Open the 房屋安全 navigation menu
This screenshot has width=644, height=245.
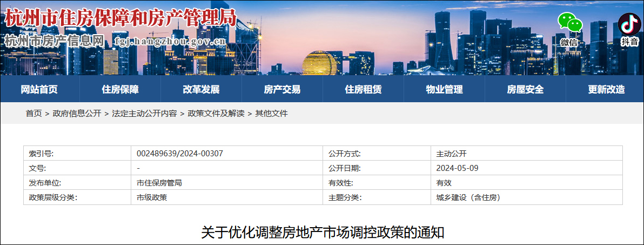pos(525,89)
